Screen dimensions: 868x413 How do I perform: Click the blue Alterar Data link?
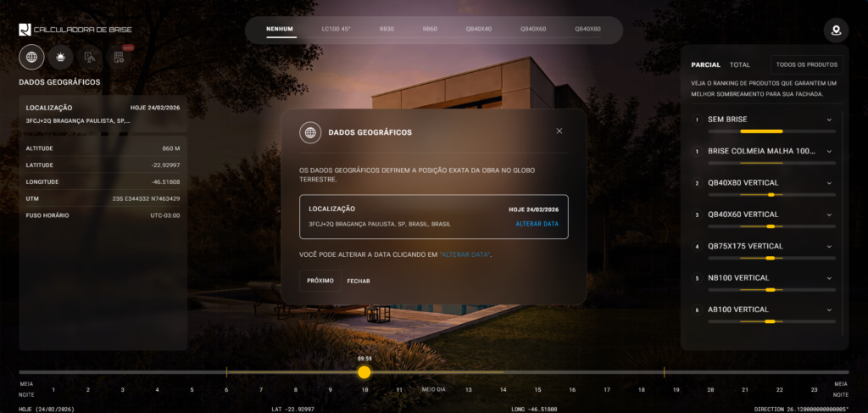[537, 224]
